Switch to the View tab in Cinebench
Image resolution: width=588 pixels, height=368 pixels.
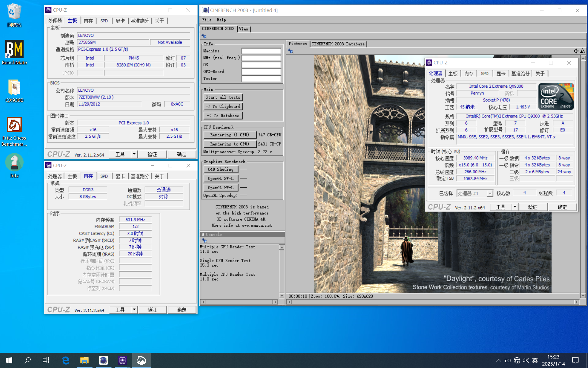tap(244, 29)
